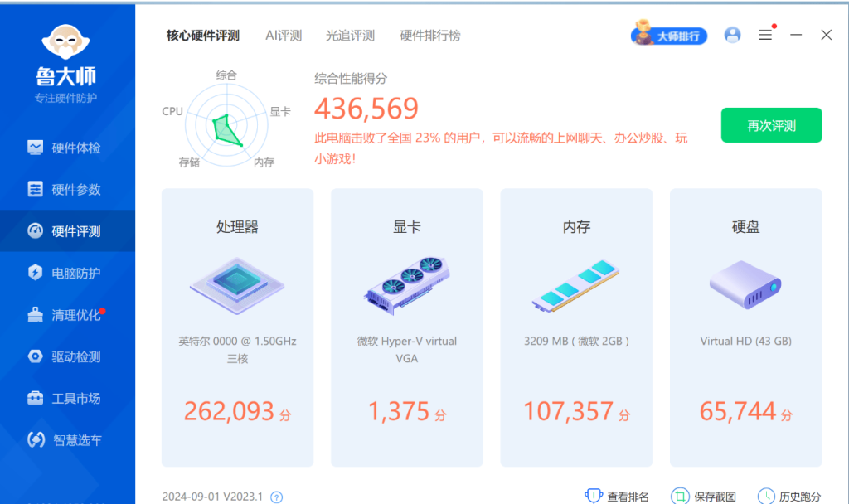Click 保存截图 to save screenshot
849x504 pixels.
[703, 497]
